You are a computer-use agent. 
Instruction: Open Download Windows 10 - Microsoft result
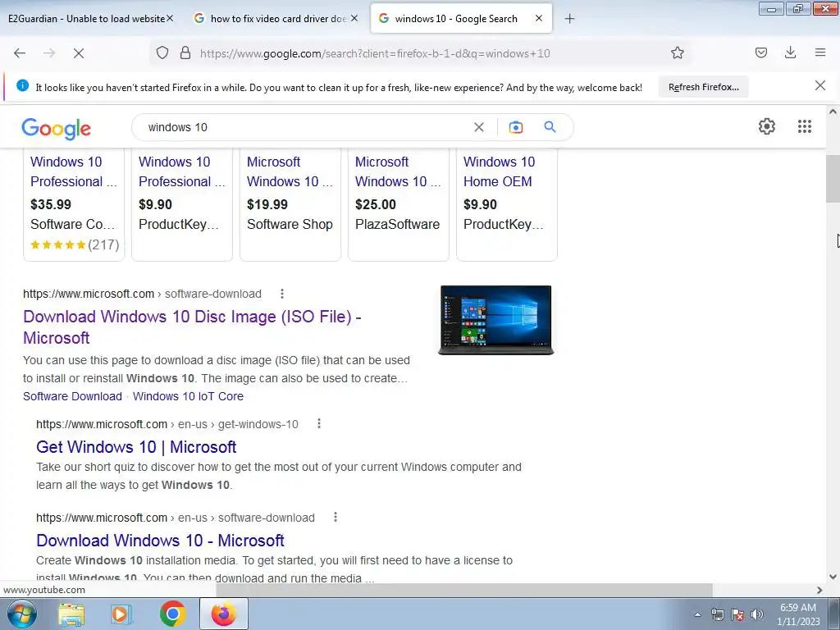click(160, 540)
